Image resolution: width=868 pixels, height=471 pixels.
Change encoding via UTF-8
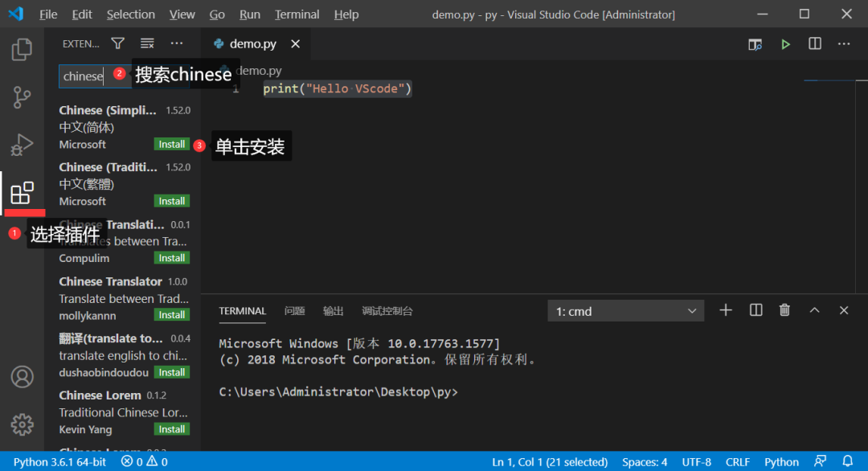click(x=696, y=461)
